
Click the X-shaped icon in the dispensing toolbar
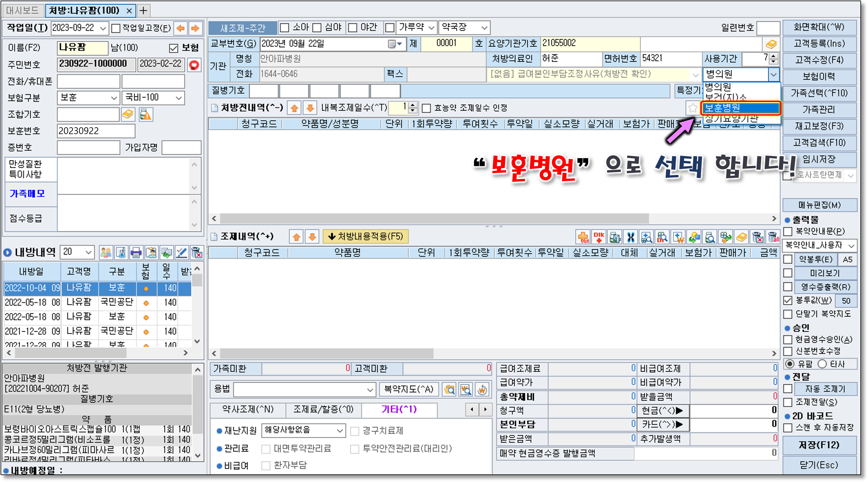[x=630, y=237]
